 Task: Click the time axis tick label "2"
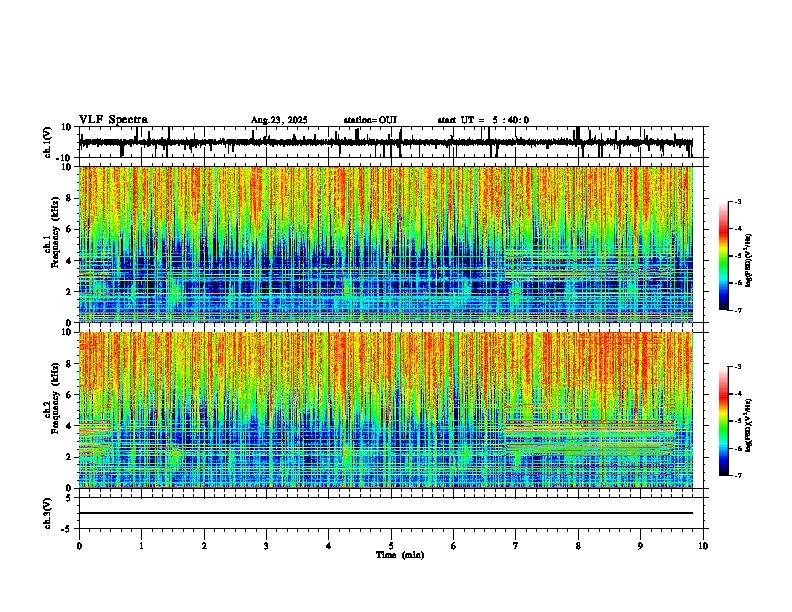[204, 546]
